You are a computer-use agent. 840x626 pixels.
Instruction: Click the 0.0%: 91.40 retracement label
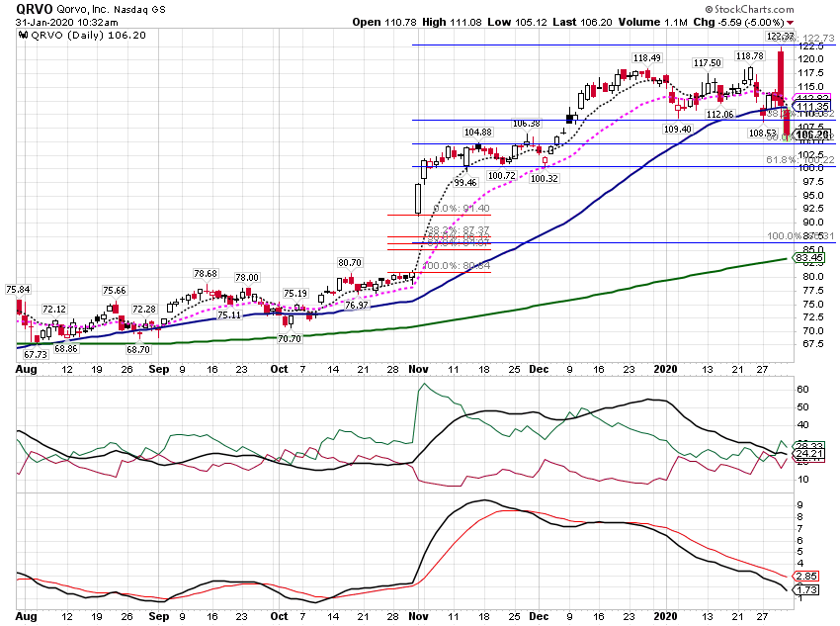point(462,208)
